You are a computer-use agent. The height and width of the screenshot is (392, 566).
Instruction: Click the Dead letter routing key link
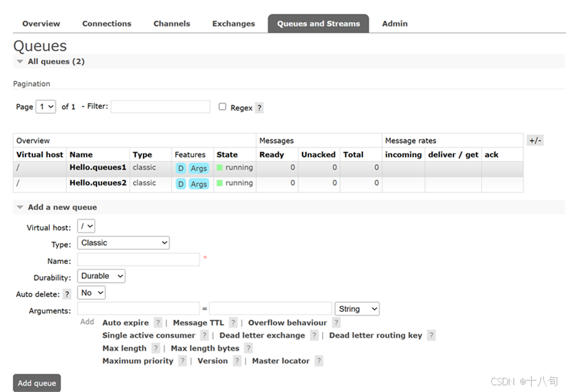pos(375,335)
